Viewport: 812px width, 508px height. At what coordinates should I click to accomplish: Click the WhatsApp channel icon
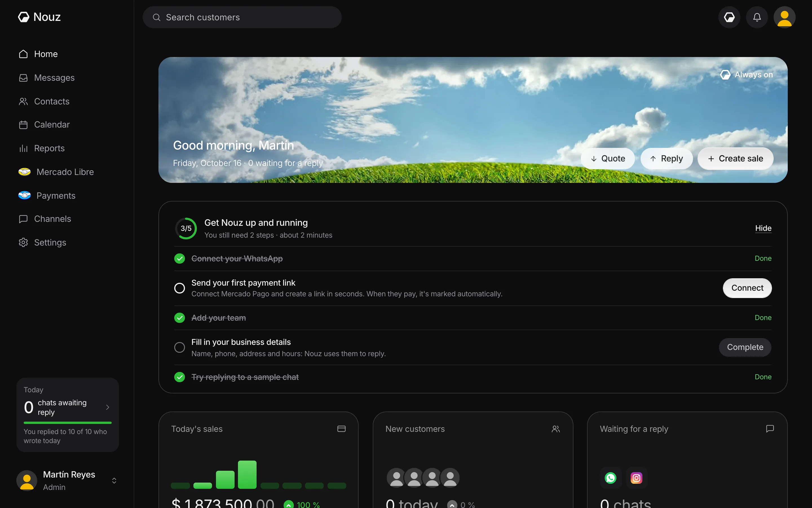pyautogui.click(x=610, y=478)
